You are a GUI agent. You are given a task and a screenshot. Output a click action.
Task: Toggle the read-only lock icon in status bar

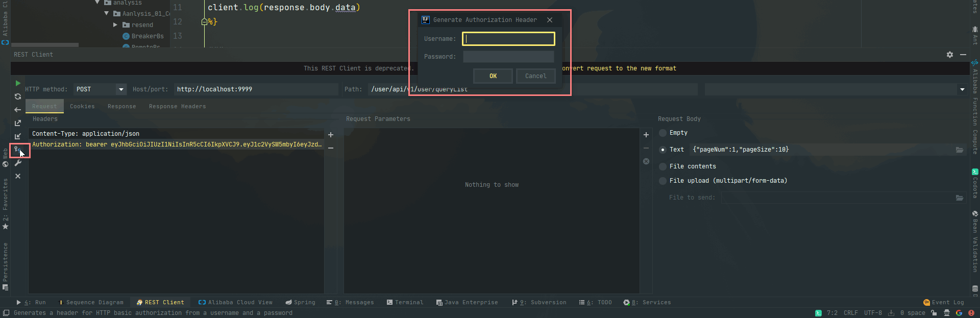[x=934, y=313]
